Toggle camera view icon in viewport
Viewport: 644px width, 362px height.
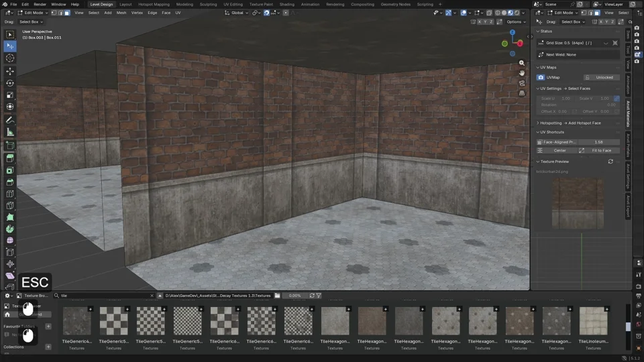[x=522, y=83]
